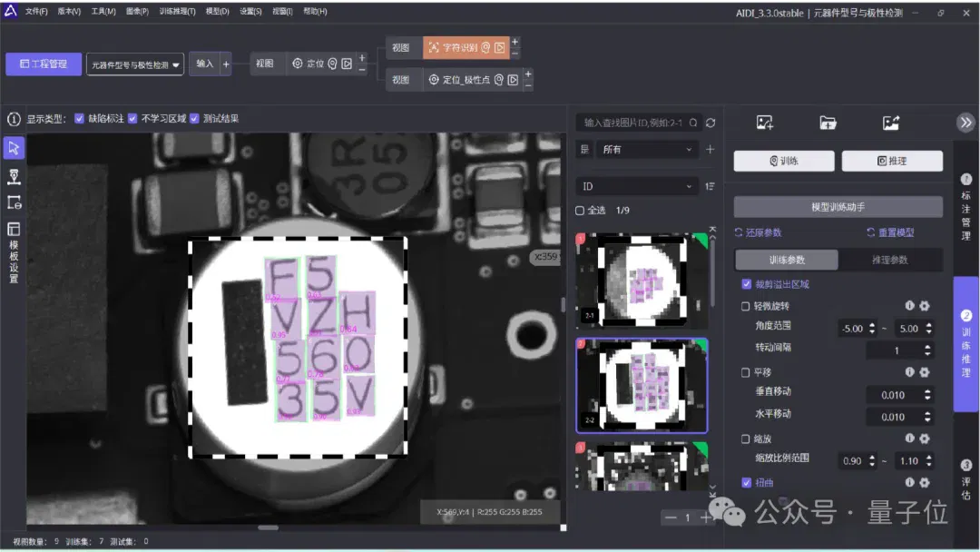980x552 pixels.
Task: Open the ID sort dropdown
Action: [x=636, y=186]
